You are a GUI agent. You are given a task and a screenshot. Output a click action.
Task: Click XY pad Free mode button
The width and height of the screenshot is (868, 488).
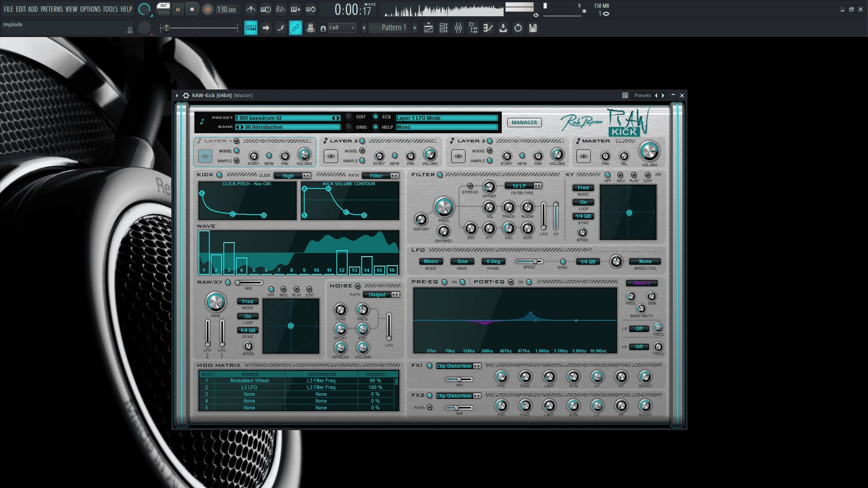pyautogui.click(x=583, y=188)
